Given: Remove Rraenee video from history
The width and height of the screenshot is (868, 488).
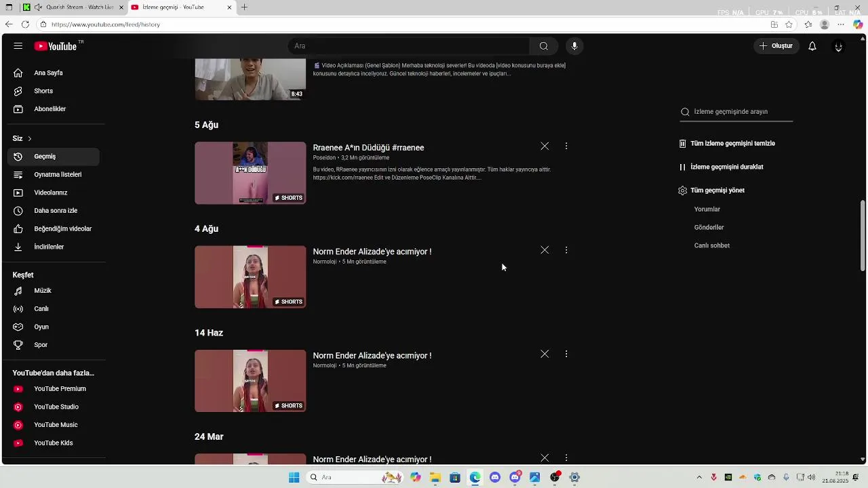Looking at the screenshot, I should click(x=545, y=146).
